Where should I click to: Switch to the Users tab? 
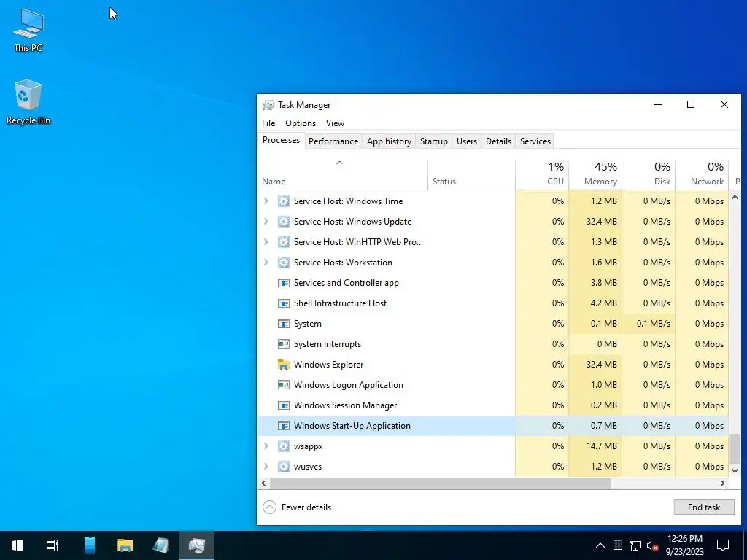[467, 141]
